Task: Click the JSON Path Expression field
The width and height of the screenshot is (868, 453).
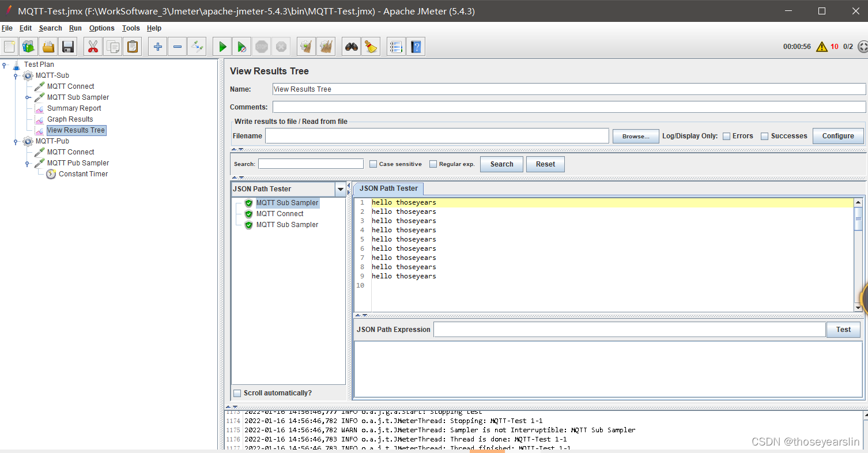Action: click(x=629, y=330)
